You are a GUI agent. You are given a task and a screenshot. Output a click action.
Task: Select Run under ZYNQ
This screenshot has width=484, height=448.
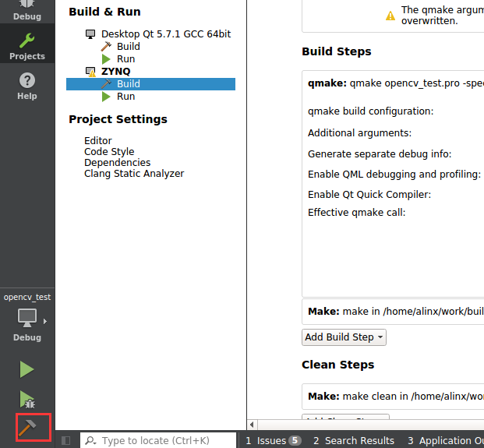118,97
